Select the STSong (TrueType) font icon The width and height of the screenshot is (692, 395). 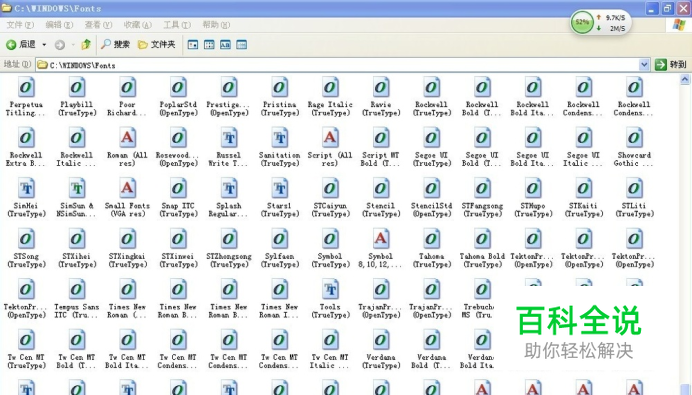pos(26,239)
